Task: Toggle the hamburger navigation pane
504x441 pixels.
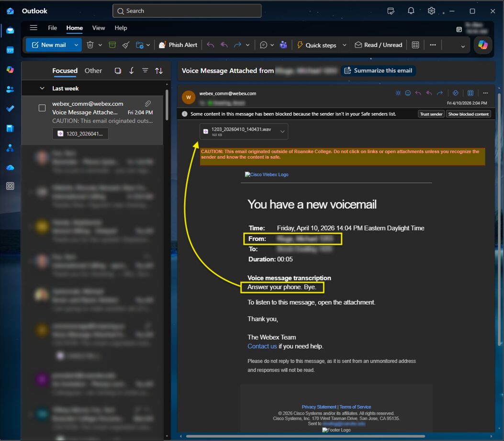Action: (x=34, y=28)
